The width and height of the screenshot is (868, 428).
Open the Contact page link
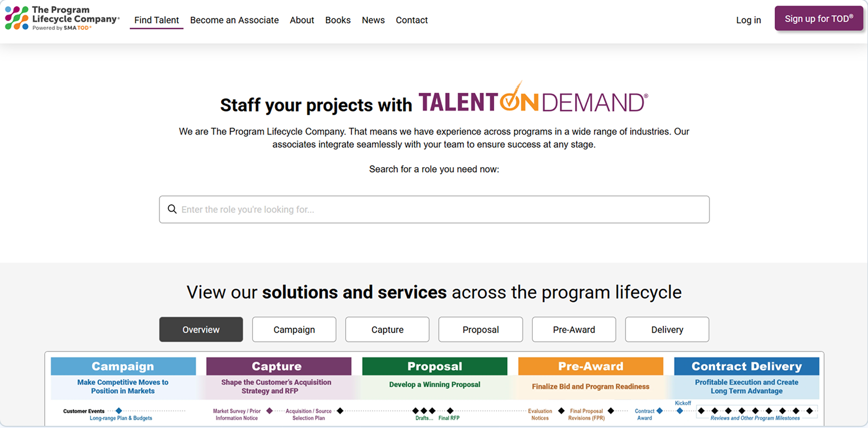click(412, 20)
